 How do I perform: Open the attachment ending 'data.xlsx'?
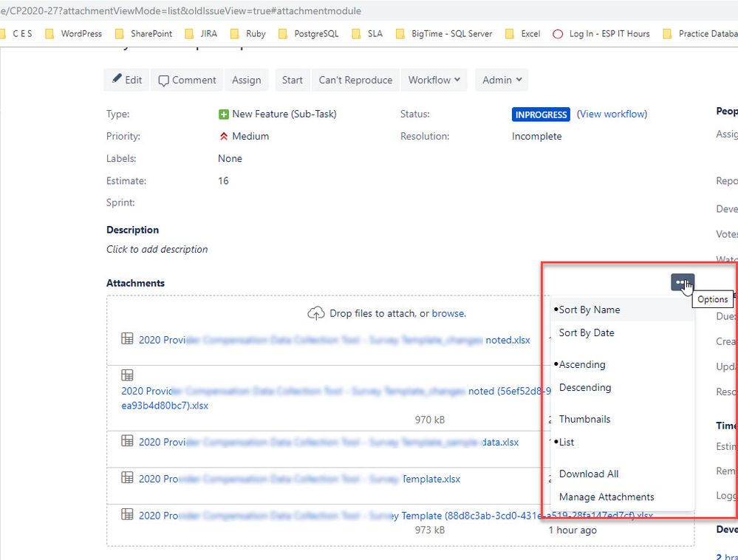[329, 443]
